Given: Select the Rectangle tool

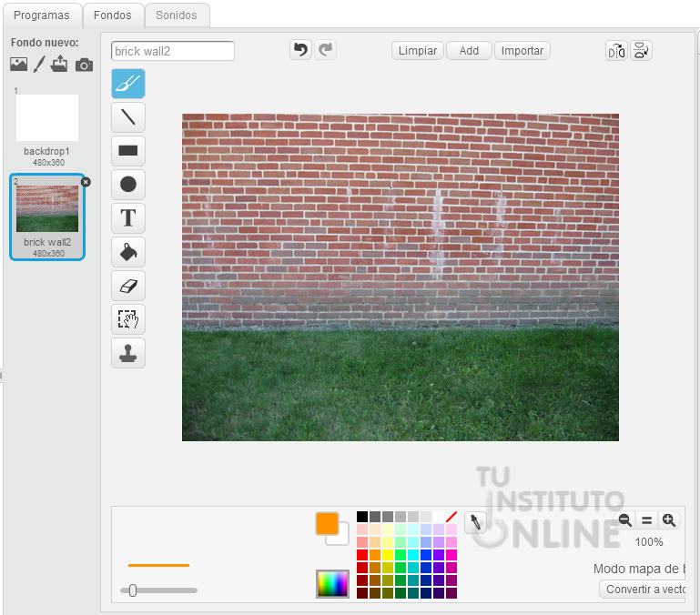Looking at the screenshot, I should 128,151.
